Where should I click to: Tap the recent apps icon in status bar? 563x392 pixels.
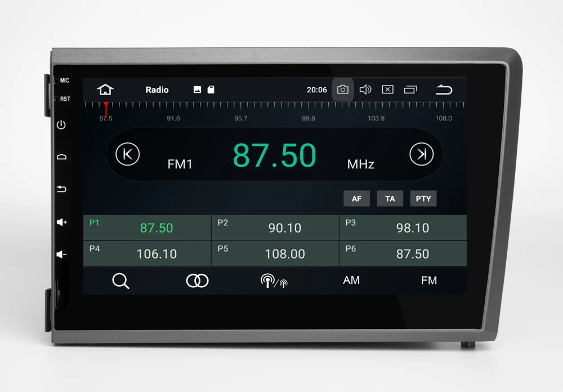(x=410, y=89)
